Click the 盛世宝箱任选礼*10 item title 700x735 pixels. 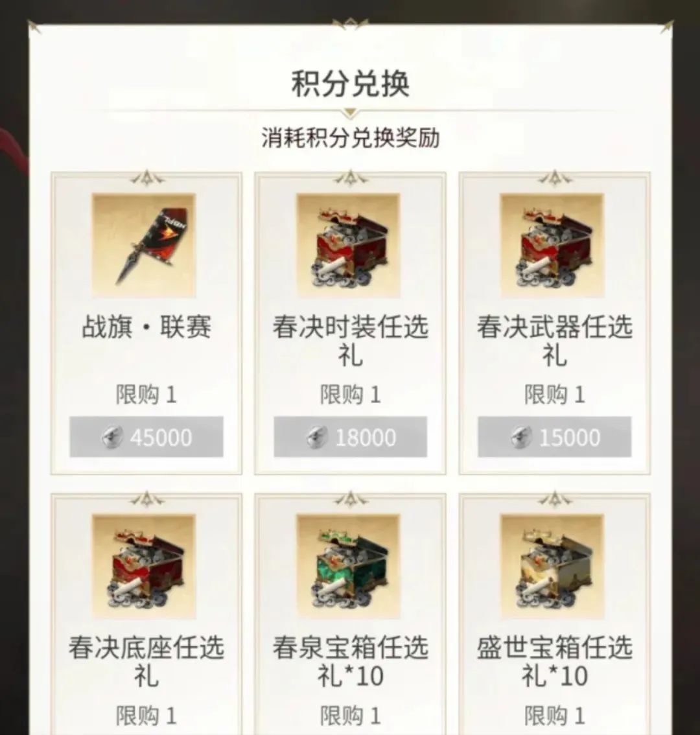555,661
